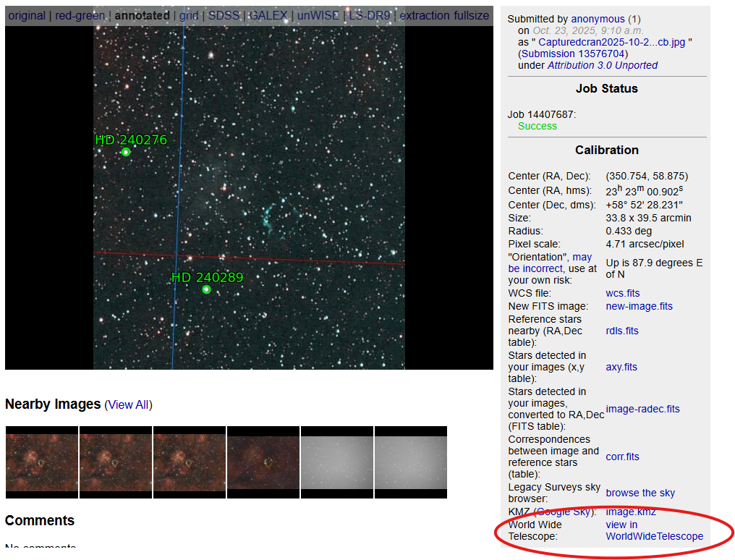Screen dimensions: 735x560
Task: Click the Center (Dec, dms) value +58° 52' 28.231"
Action: [644, 205]
